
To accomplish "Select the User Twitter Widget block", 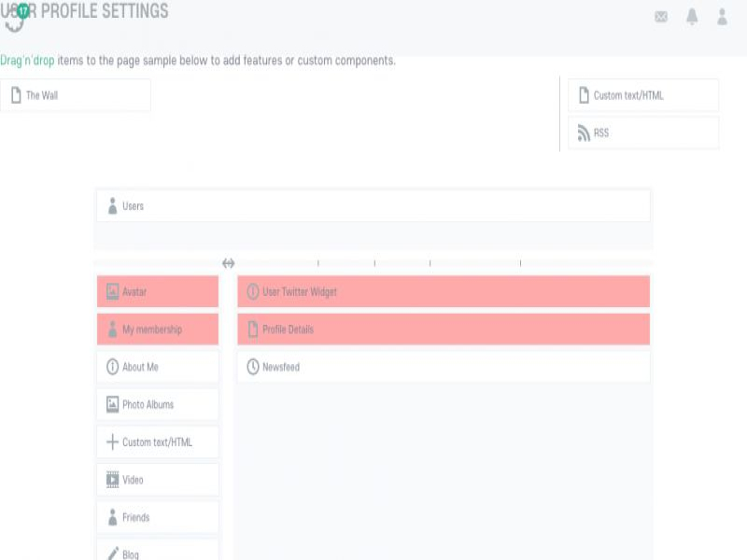I will 444,292.
